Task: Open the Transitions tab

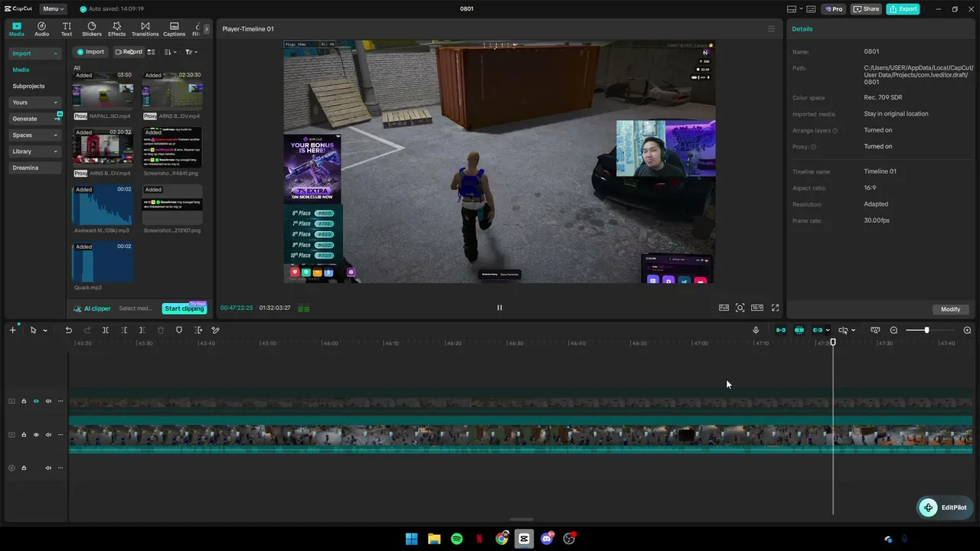Action: 145,29
